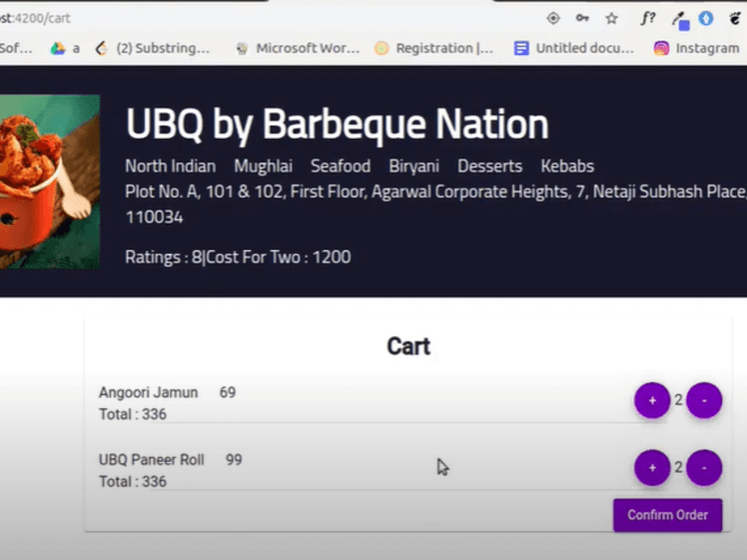Screen dimensions: 747x560
Task: Click the UBQ Paneer Roll price '99'
Action: click(233, 459)
